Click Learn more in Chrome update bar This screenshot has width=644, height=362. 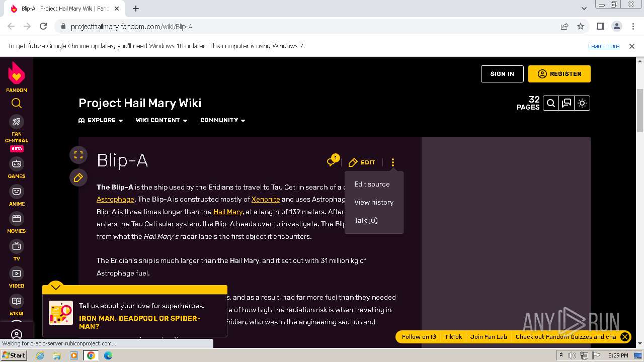[604, 46]
